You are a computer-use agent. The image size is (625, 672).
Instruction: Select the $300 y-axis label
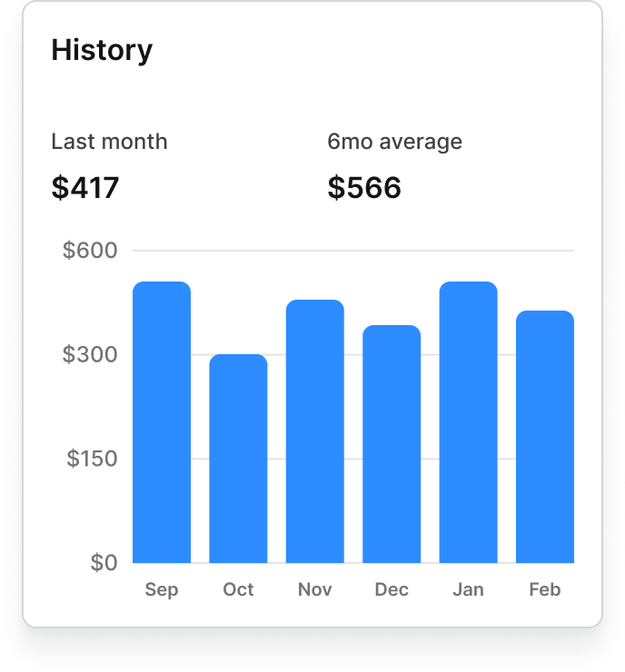pos(90,354)
